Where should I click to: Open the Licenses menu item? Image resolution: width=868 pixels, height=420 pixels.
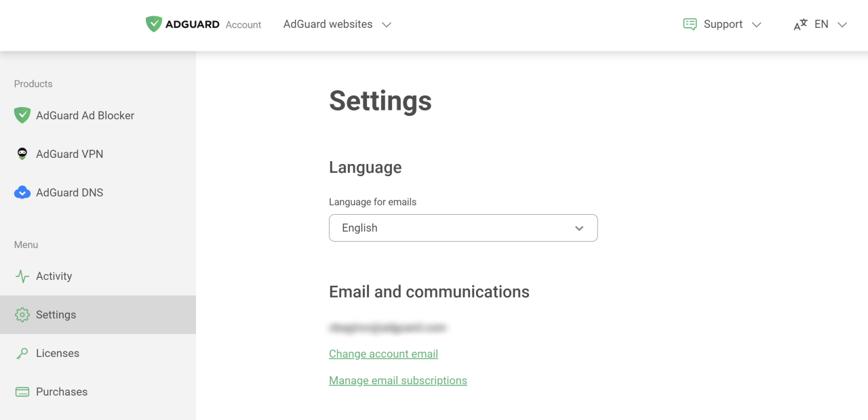click(98, 354)
